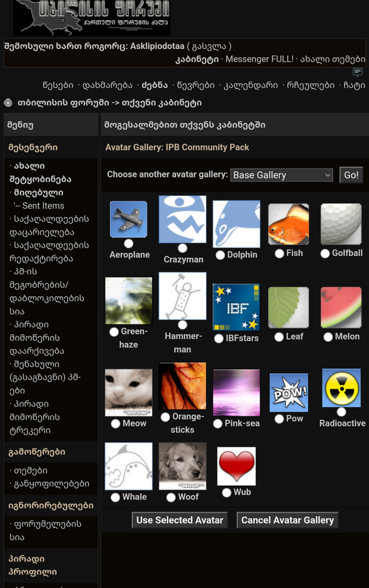
Task: Click the Radioactive symbol avatar image
Action: pos(341,388)
